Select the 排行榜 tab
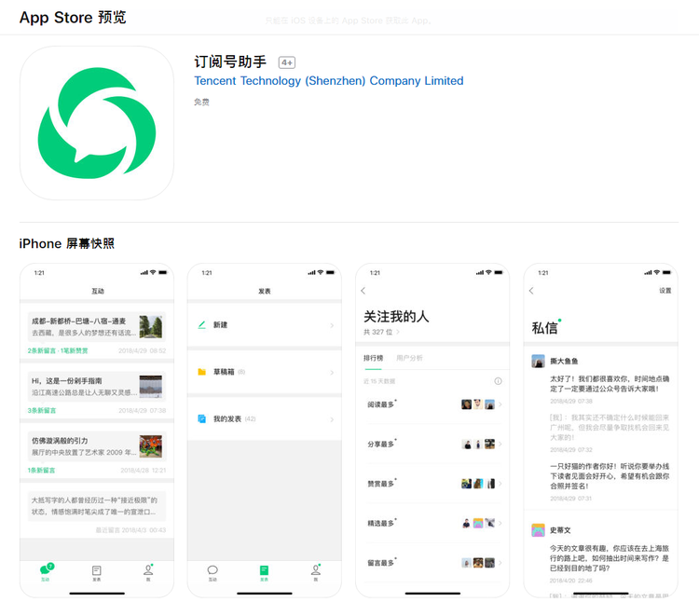 tap(374, 358)
